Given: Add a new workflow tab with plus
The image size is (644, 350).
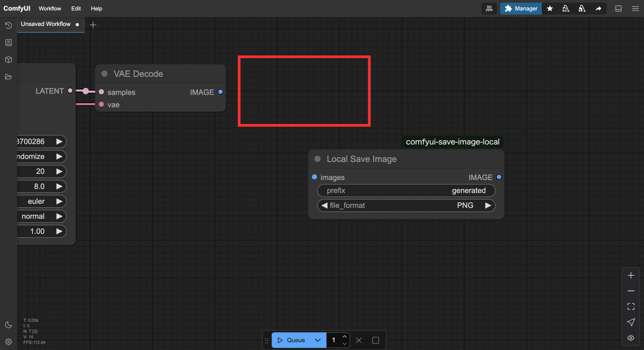Looking at the screenshot, I should pyautogui.click(x=93, y=25).
